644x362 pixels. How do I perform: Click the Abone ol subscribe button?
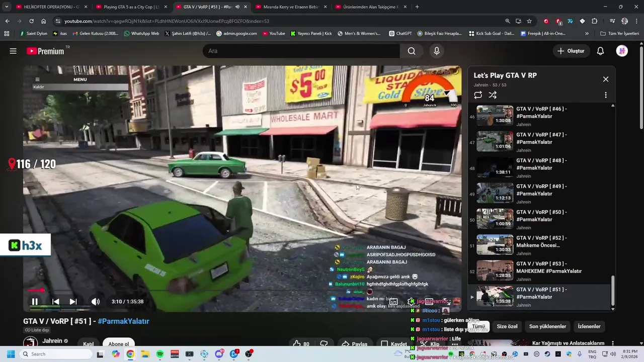119,344
